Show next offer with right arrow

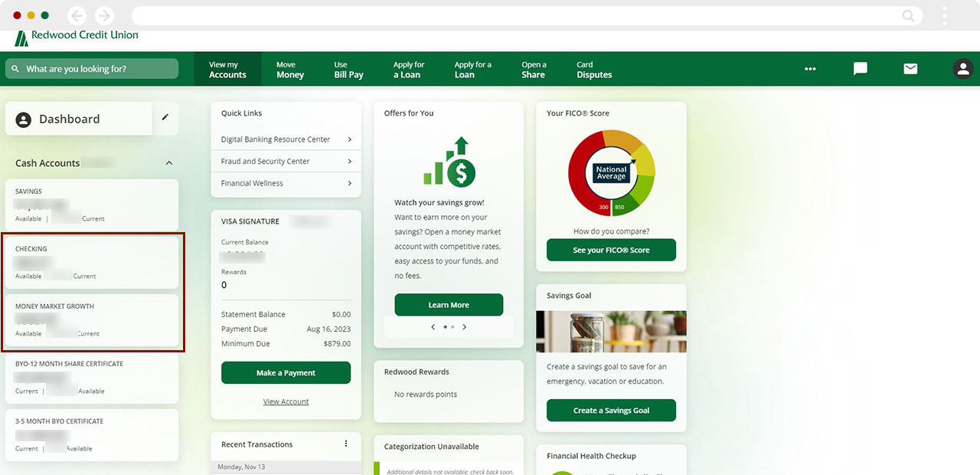pyautogui.click(x=464, y=327)
